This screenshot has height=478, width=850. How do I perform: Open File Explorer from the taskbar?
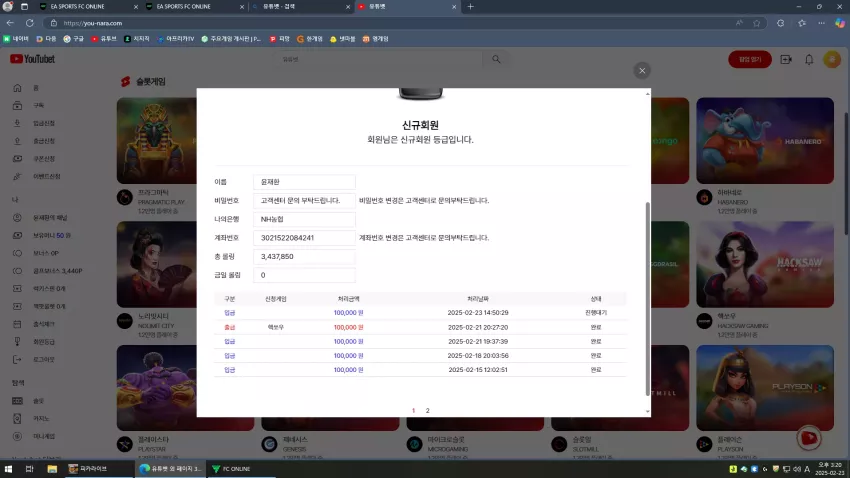[52, 469]
